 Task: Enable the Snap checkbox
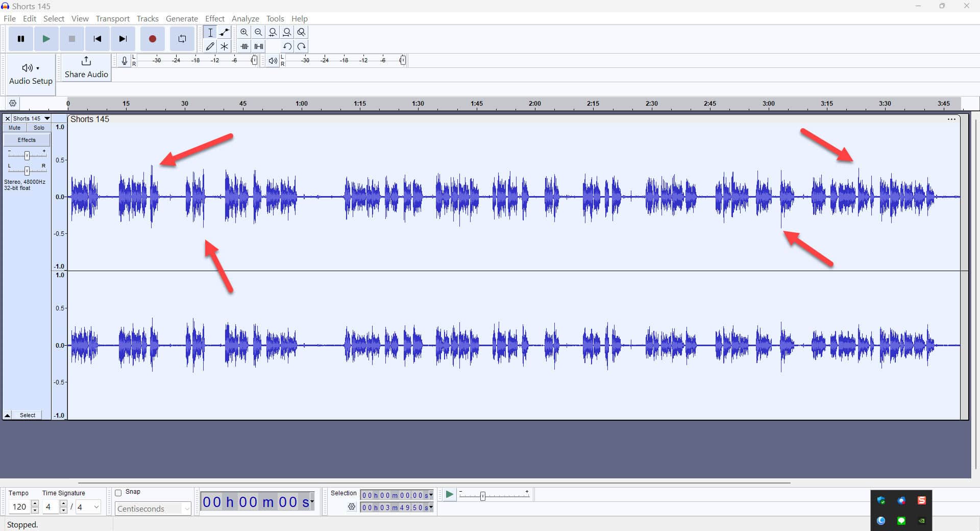click(x=118, y=492)
